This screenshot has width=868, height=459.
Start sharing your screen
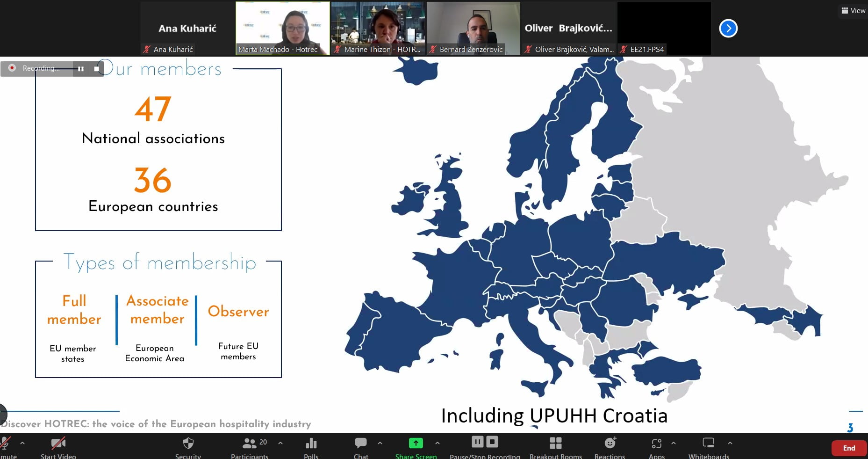click(415, 442)
